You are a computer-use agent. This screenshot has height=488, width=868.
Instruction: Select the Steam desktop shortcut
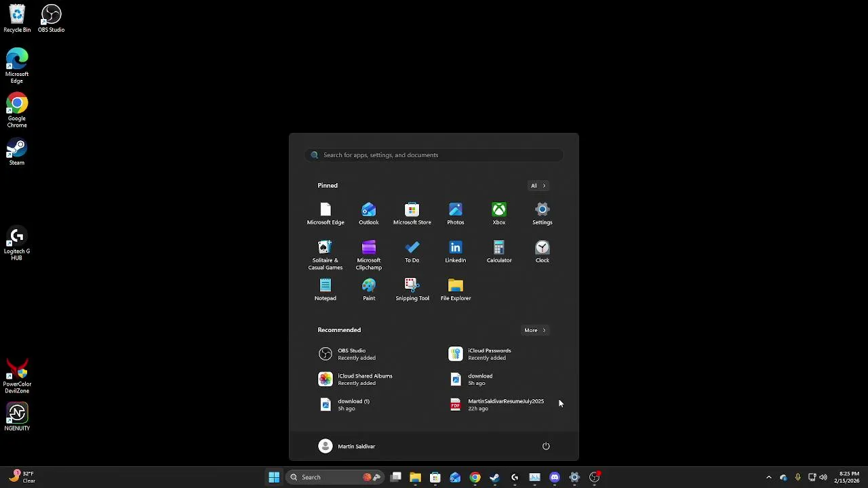[x=17, y=152]
